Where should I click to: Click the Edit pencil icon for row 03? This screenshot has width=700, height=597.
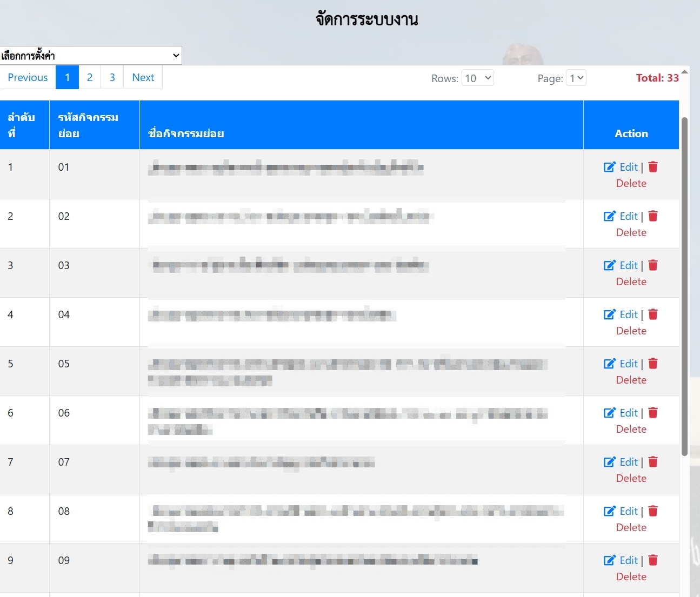[x=609, y=265]
